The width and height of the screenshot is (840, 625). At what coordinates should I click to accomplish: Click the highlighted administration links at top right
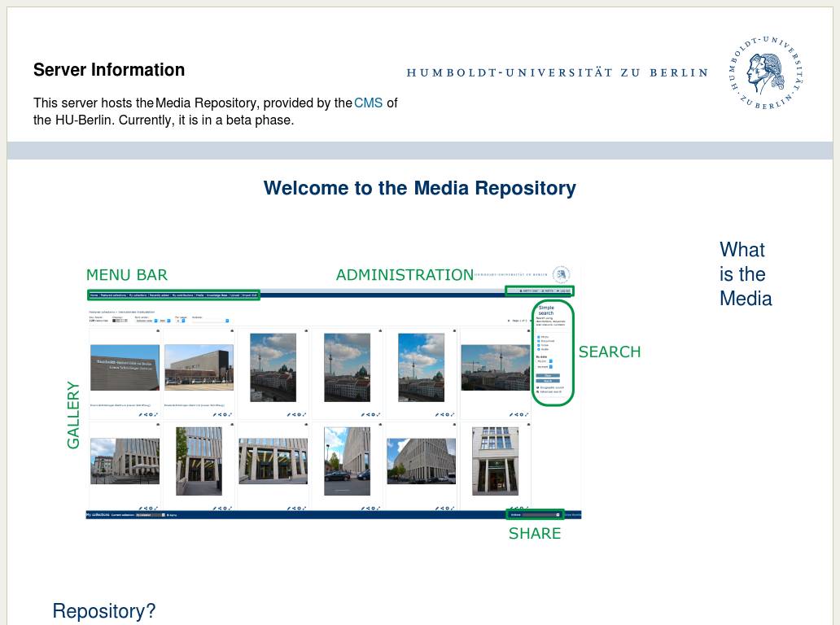pyautogui.click(x=539, y=291)
